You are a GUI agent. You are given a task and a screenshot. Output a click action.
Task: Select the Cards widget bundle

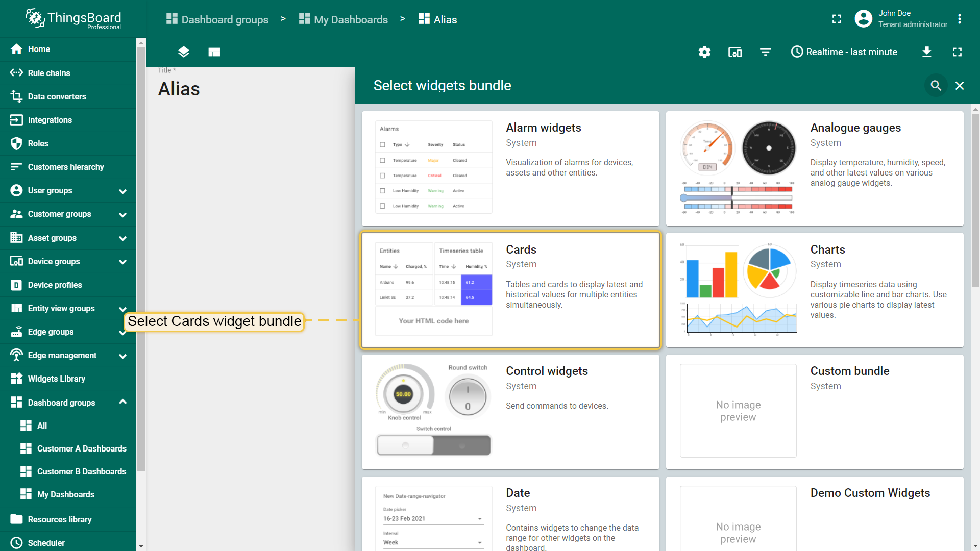coord(510,290)
